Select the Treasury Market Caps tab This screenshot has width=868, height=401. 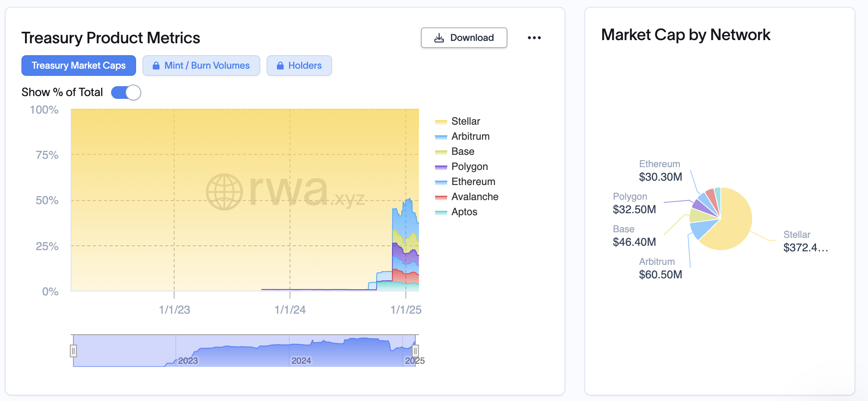pyautogui.click(x=79, y=66)
